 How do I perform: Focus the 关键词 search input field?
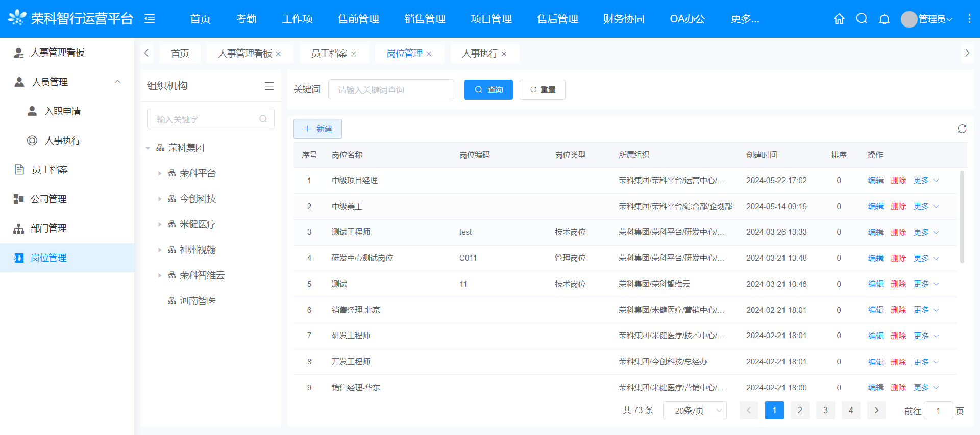(x=391, y=90)
